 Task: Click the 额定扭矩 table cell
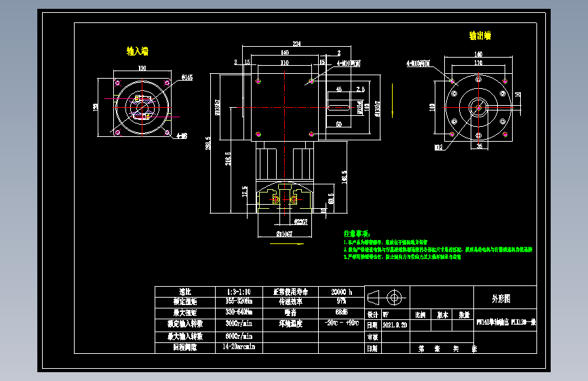(x=185, y=302)
